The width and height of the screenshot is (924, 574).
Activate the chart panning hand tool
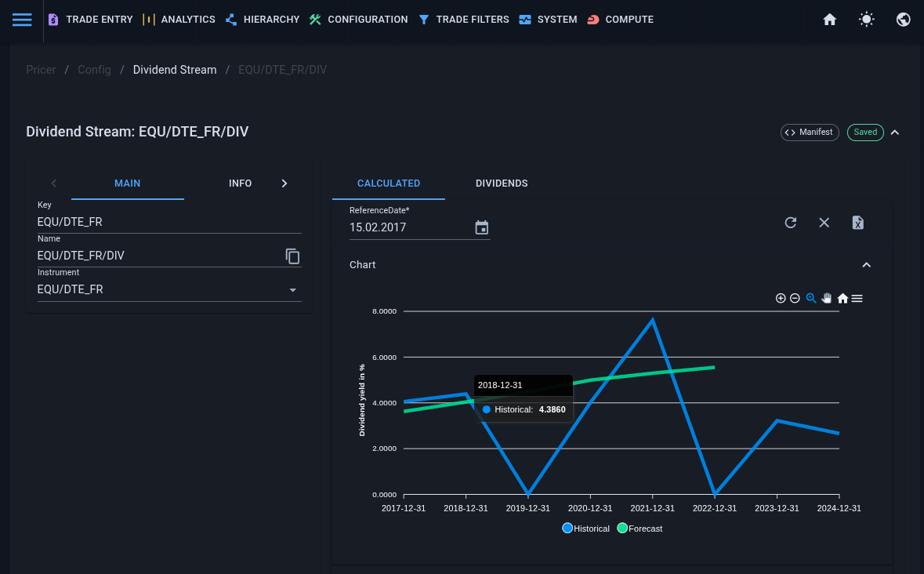point(827,298)
